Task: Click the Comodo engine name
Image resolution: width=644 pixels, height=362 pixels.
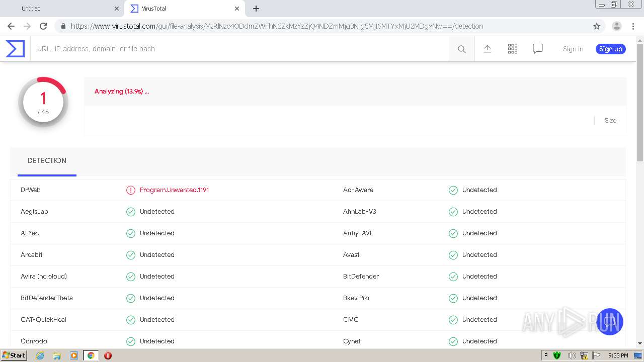Action: [x=34, y=341]
